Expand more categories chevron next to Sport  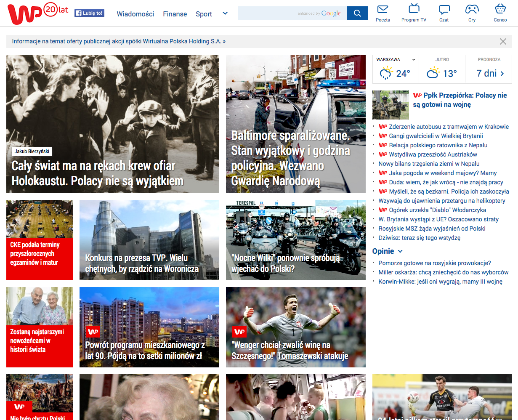pyautogui.click(x=225, y=13)
